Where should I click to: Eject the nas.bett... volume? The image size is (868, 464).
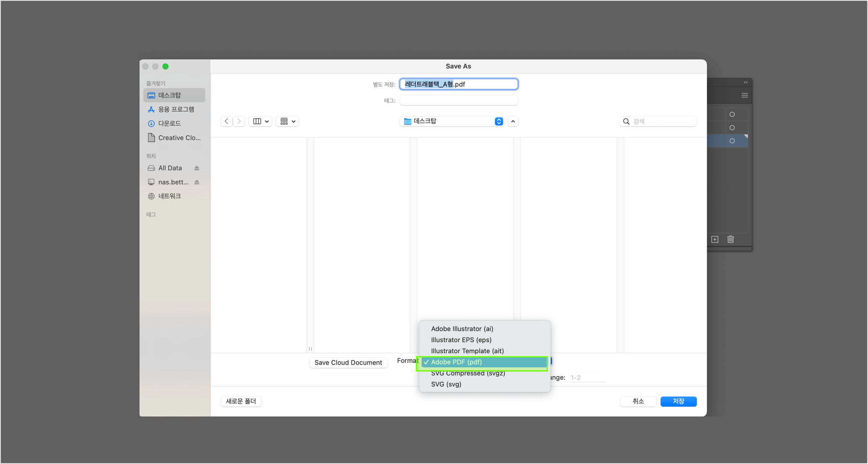[x=197, y=182]
